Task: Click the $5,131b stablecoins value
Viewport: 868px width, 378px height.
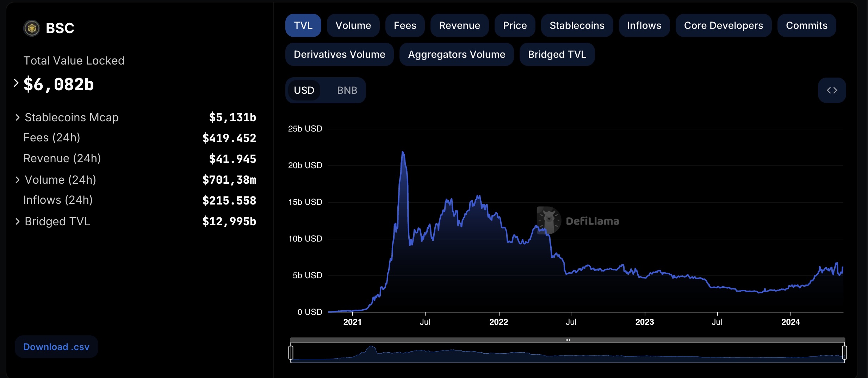Action: (232, 117)
